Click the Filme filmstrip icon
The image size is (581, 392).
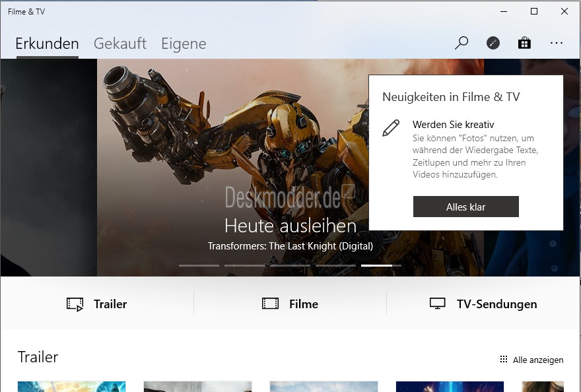pos(270,304)
